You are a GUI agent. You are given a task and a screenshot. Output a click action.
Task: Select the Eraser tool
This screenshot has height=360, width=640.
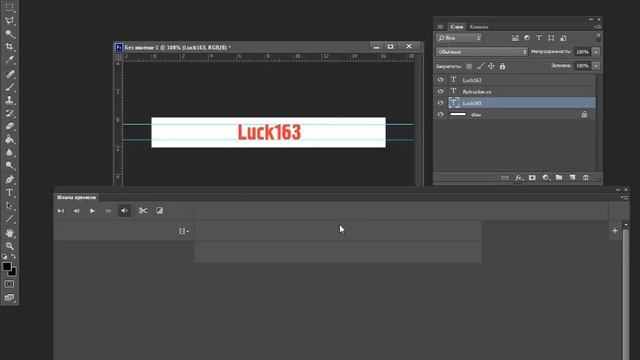click(9, 126)
